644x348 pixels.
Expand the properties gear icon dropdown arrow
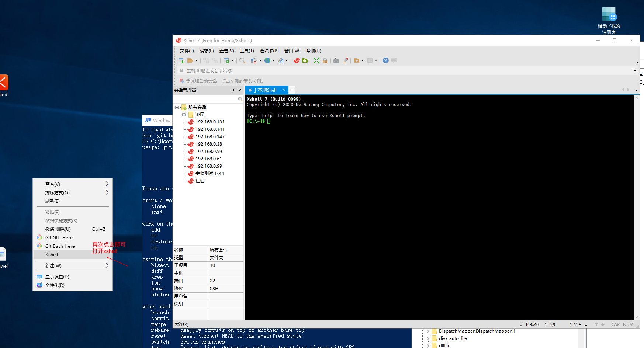click(x=232, y=61)
